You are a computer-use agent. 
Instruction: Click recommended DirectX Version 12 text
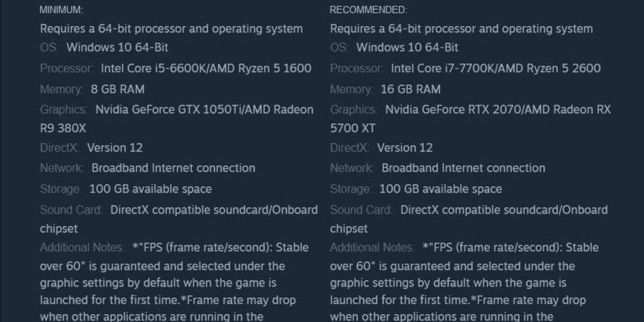pyautogui.click(x=405, y=148)
